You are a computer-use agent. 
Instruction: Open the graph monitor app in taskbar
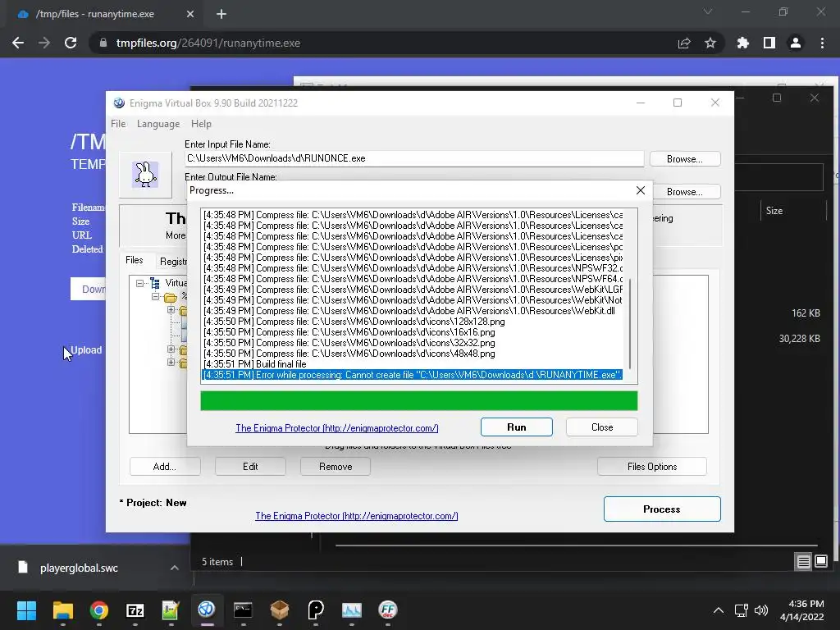pos(351,610)
